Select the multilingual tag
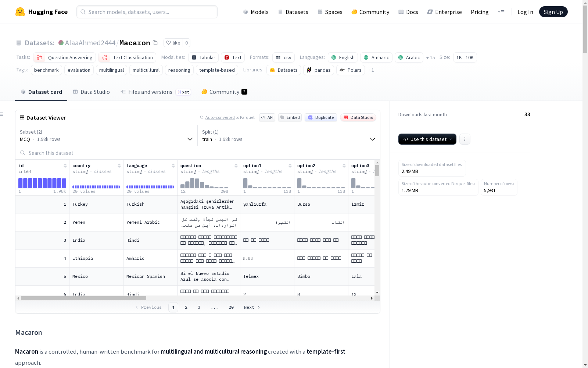This screenshot has height=368, width=588. click(111, 70)
